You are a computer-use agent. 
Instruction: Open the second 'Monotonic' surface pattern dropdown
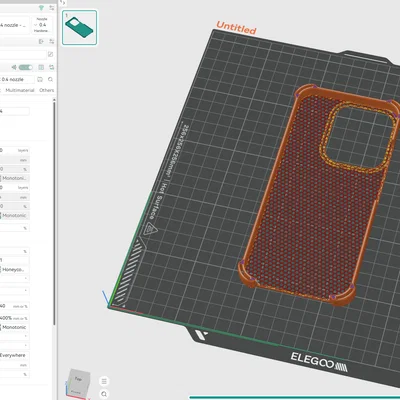[15, 216]
